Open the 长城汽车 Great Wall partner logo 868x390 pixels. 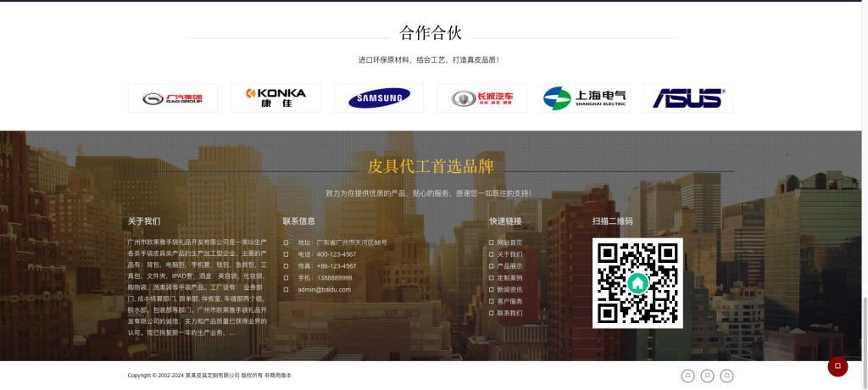tap(482, 98)
